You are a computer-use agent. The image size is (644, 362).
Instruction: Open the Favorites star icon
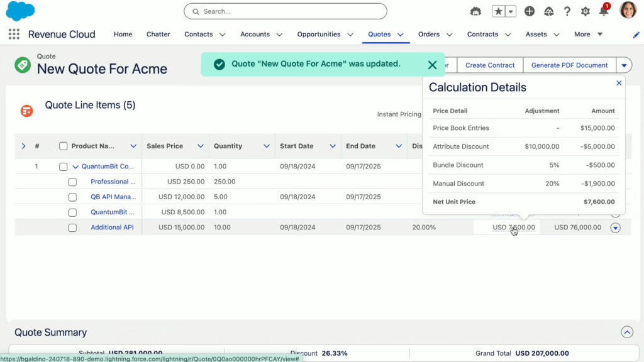[x=498, y=11]
